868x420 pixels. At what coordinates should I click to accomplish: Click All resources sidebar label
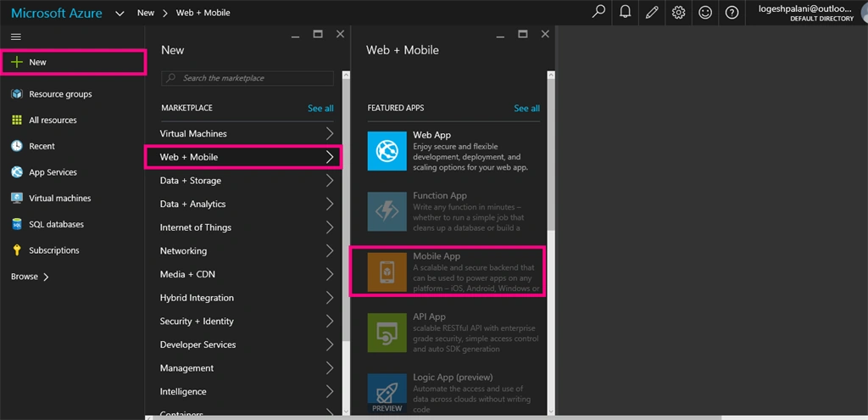(53, 120)
